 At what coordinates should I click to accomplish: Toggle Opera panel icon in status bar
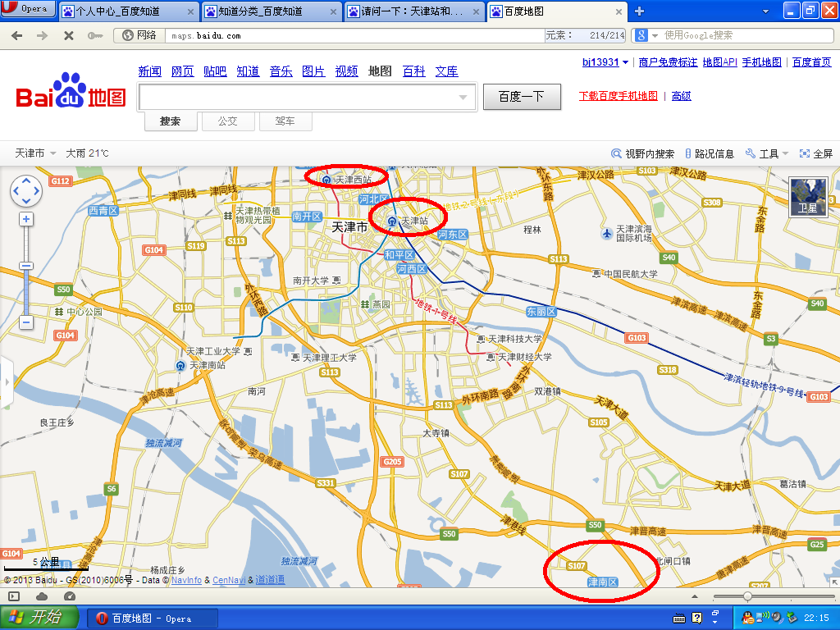[14, 596]
